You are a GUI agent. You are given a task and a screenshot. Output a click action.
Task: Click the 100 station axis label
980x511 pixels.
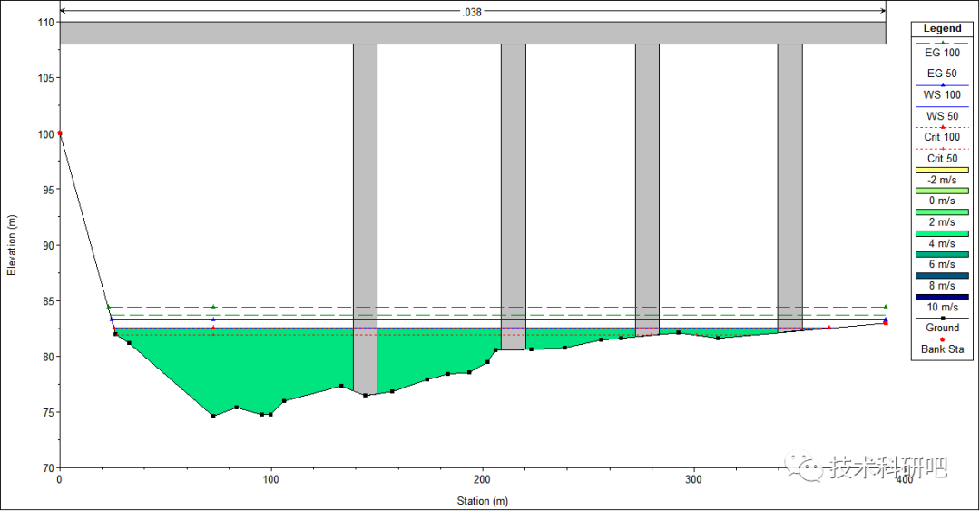click(270, 480)
